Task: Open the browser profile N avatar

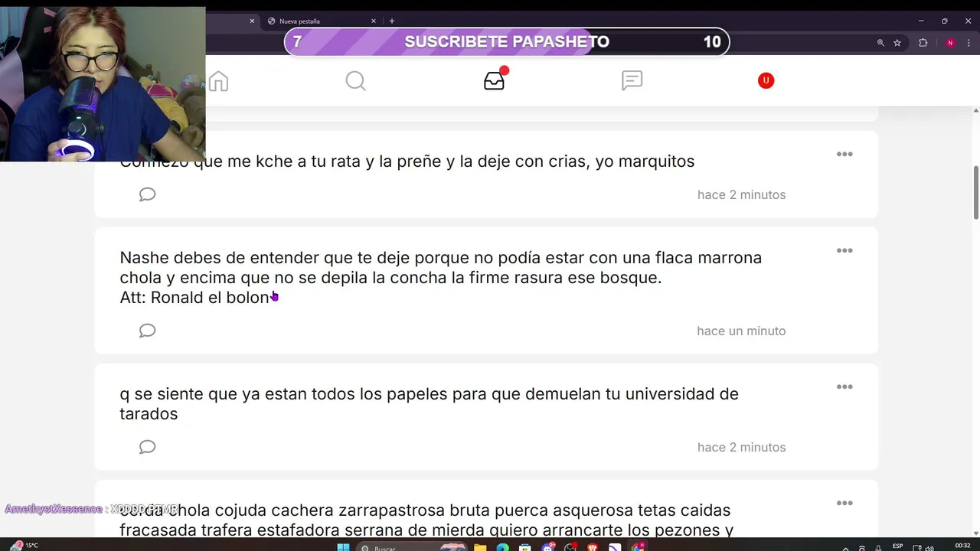Action: point(950,43)
